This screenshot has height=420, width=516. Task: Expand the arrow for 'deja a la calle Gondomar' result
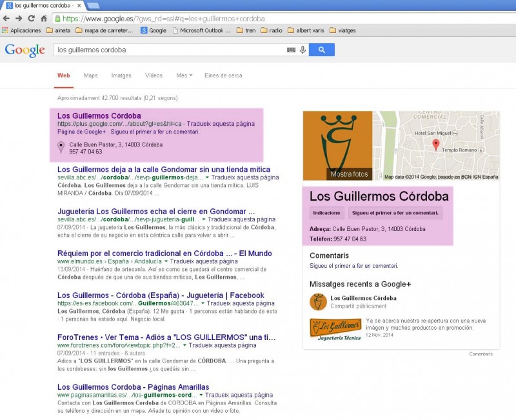pos(207,177)
